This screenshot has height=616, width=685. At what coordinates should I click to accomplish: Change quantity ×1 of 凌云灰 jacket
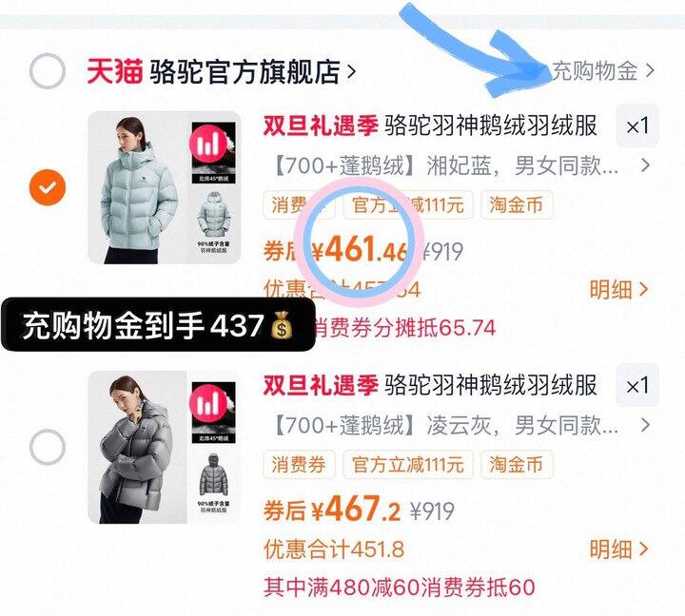[x=636, y=386]
